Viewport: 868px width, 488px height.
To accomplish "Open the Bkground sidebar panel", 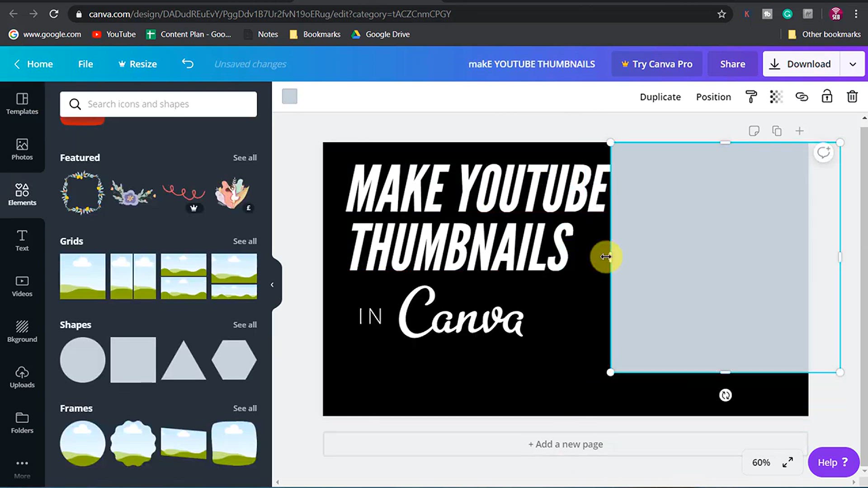I will (22, 332).
